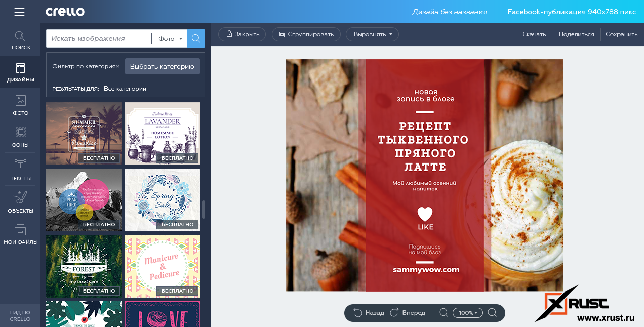Click the template list scrollbar handle
644x327 pixels.
(x=204, y=209)
